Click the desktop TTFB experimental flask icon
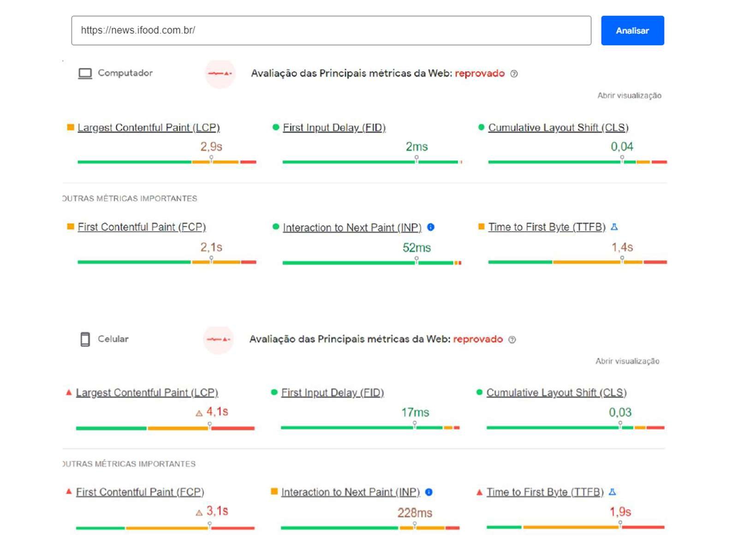738x560 pixels. [614, 227]
